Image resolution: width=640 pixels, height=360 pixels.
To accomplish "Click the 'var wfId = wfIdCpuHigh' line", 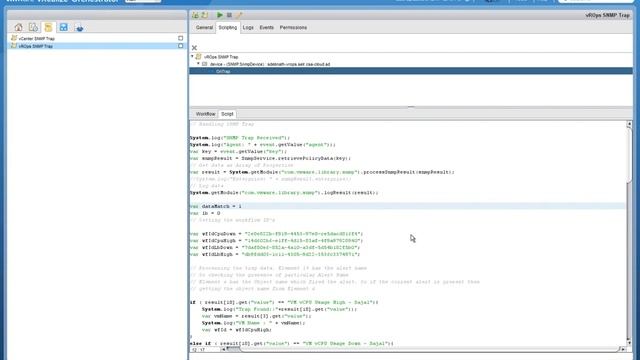I will 237,330.
